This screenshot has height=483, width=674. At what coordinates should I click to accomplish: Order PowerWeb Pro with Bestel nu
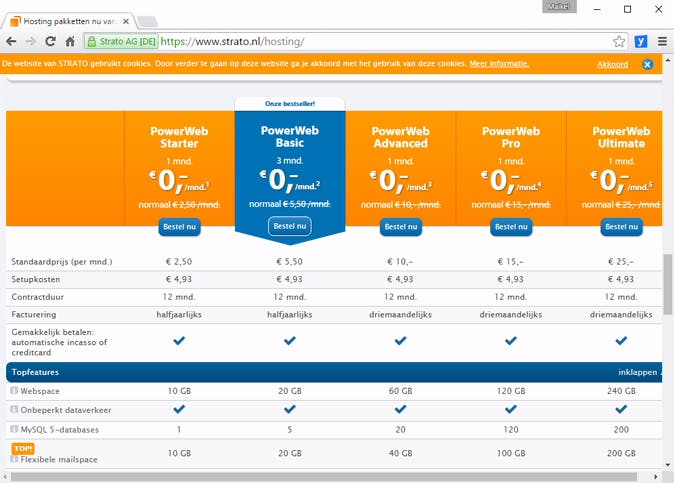coord(511,227)
